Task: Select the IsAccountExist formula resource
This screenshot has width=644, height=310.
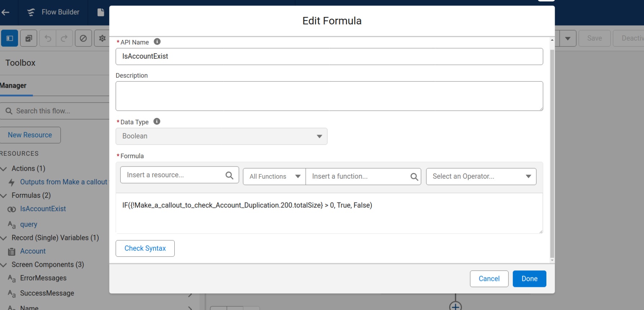Action: [43, 209]
